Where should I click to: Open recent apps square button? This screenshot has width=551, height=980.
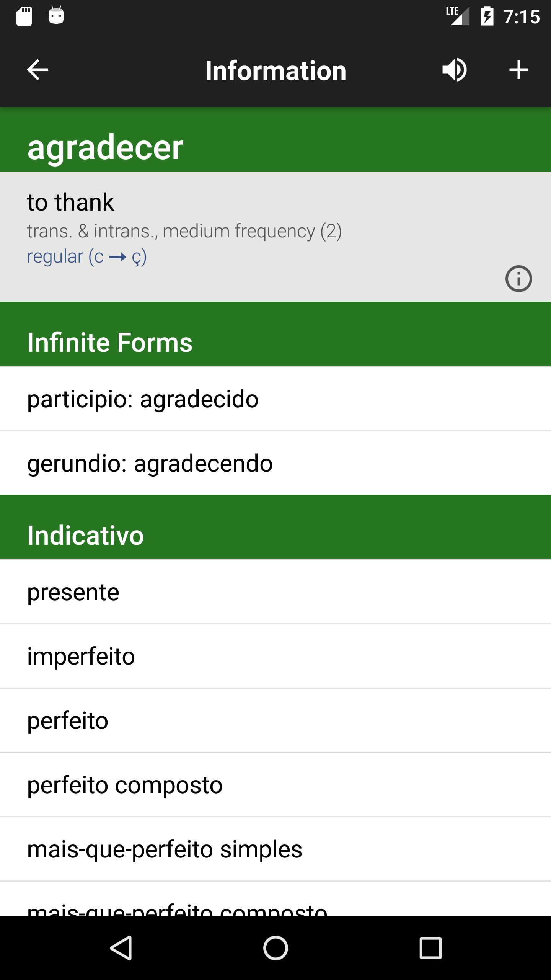click(430, 948)
